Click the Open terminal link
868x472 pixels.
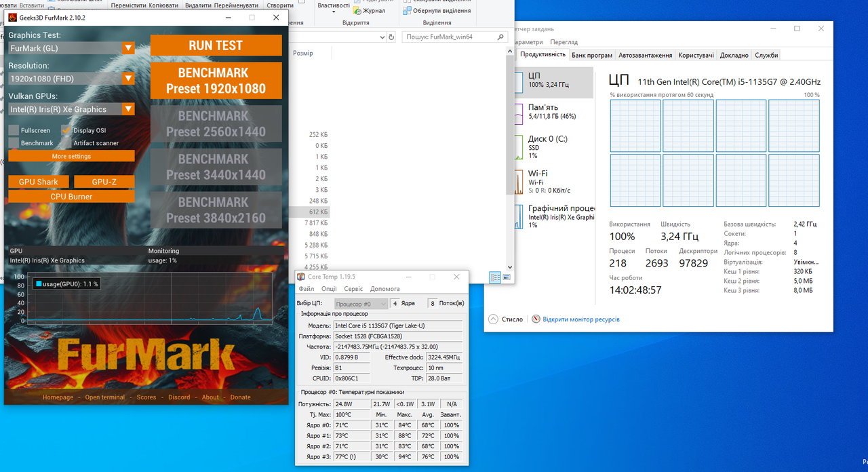[x=104, y=397]
